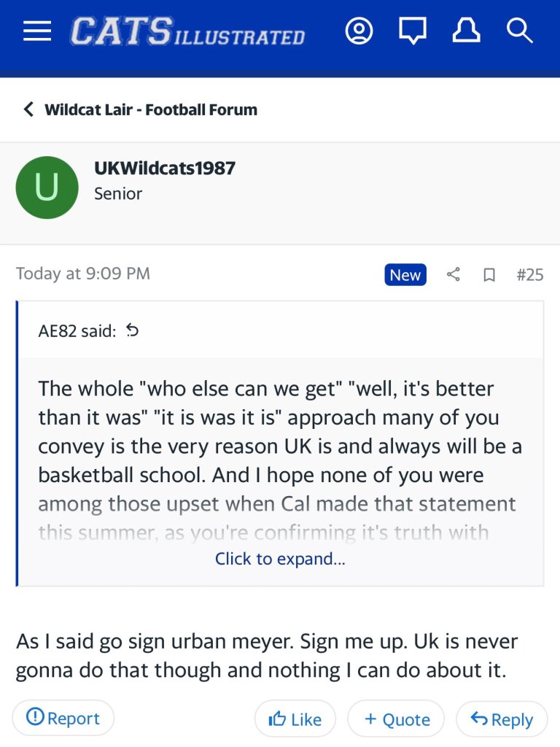560x747 pixels.
Task: Click the Cats Illustrated logo
Action: pos(187,33)
